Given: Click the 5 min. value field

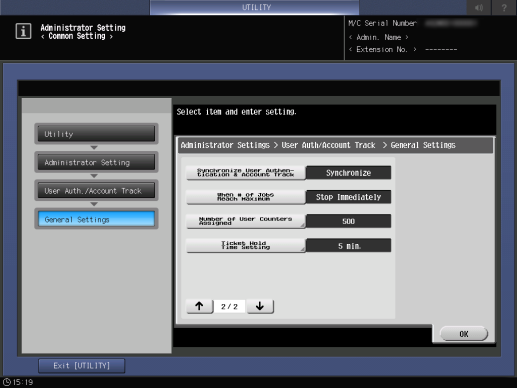Looking at the screenshot, I should click(348, 245).
